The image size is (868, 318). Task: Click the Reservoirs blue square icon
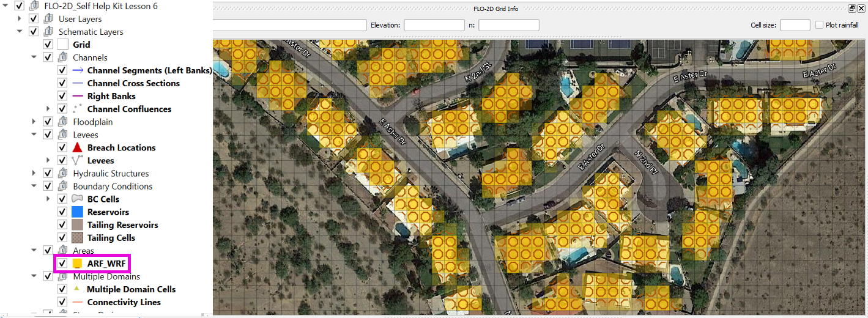[77, 212]
